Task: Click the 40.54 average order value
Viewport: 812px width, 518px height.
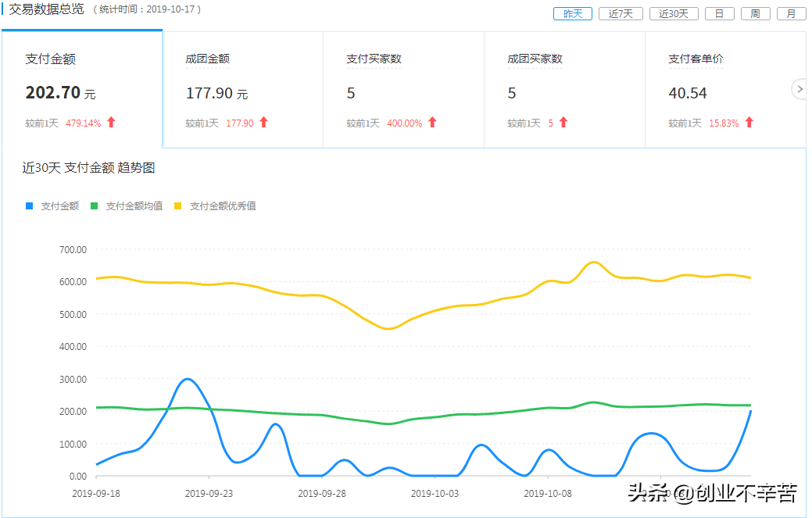Action: (x=687, y=93)
